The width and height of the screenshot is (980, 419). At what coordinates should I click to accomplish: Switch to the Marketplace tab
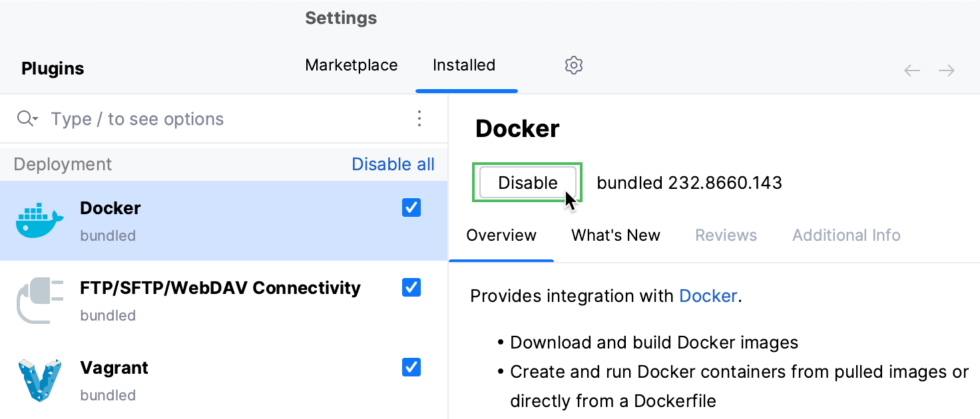coord(351,65)
